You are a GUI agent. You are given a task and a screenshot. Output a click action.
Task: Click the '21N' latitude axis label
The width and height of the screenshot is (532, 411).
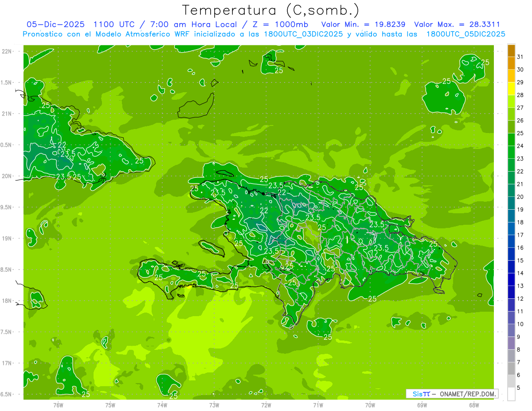click(x=7, y=114)
